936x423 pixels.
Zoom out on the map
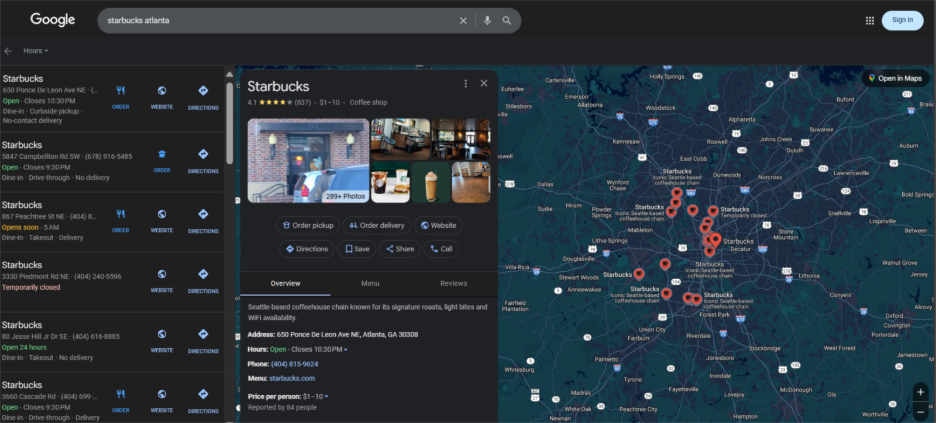920,411
